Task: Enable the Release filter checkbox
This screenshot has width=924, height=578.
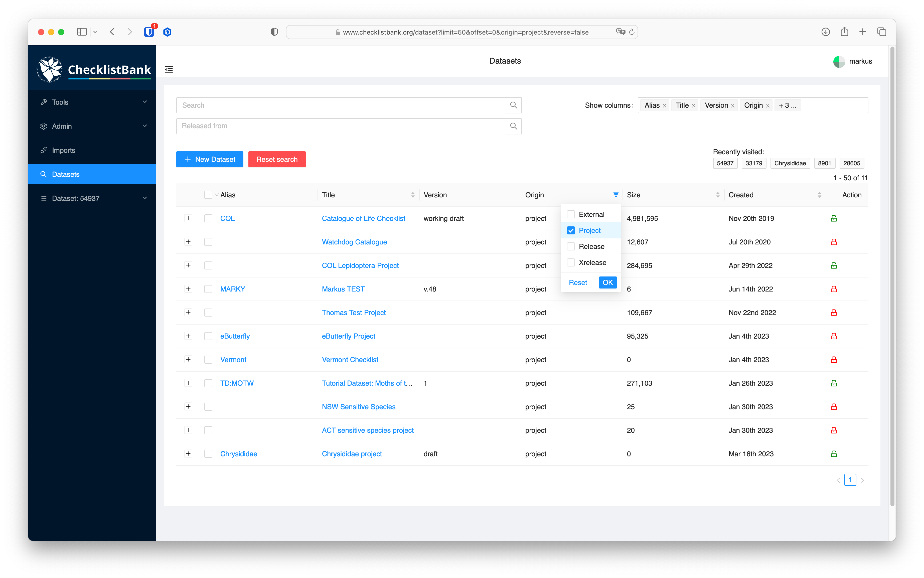Action: (570, 246)
